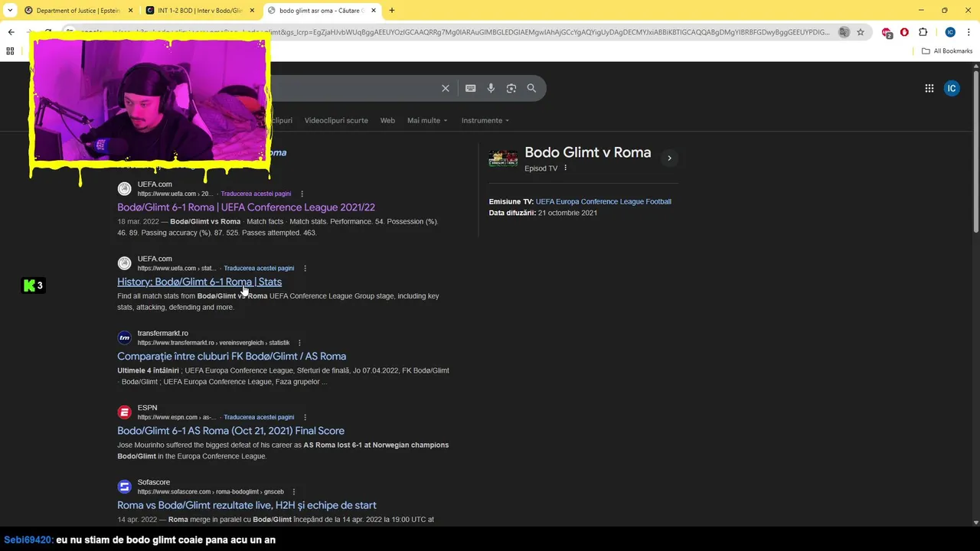Open the Chrome three-dot menu

(969, 32)
